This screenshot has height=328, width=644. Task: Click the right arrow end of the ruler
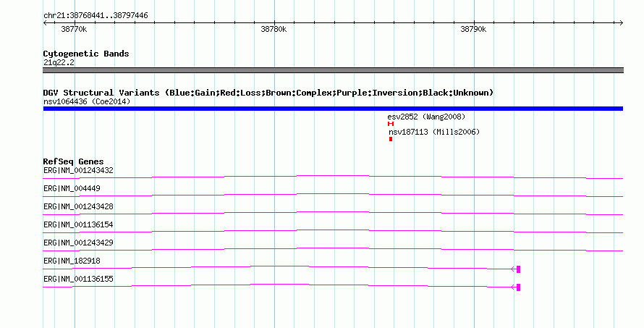621,23
